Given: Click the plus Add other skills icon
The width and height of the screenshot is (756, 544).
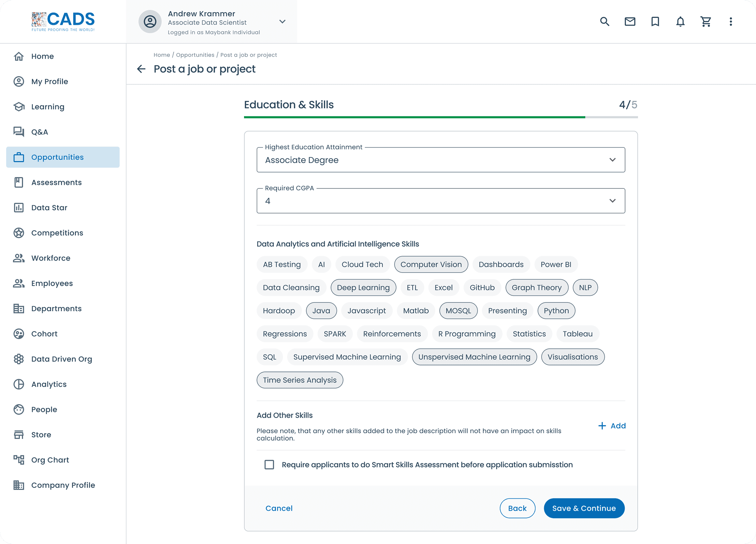Looking at the screenshot, I should [x=602, y=426].
